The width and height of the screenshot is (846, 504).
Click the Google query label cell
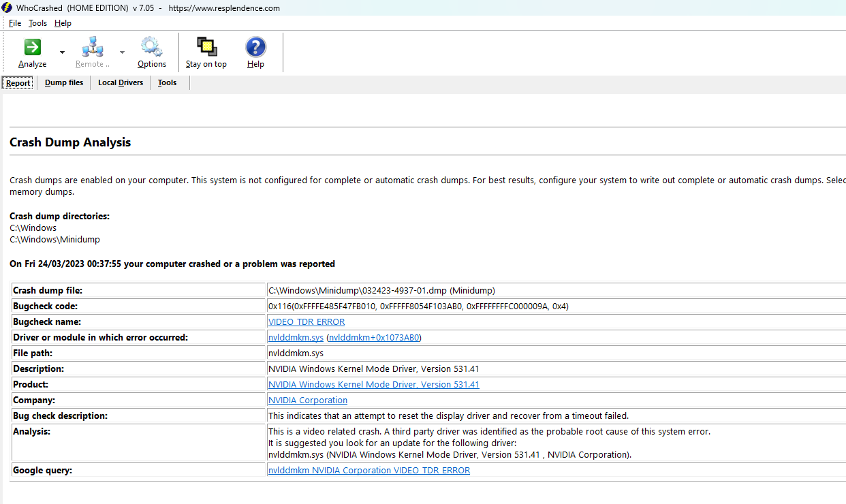click(139, 471)
